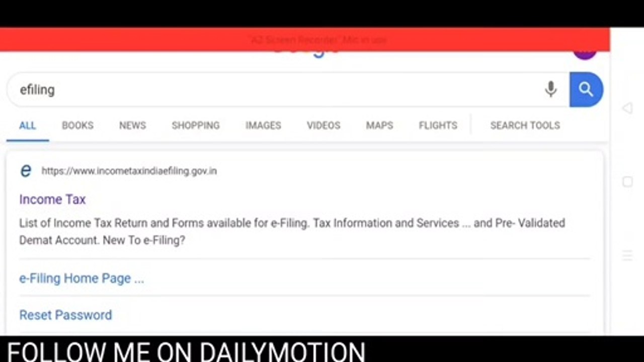Screen dimensions: 644x362
Task: Click the incometaxindiaefiling.gov.in URL
Action: [x=129, y=171]
